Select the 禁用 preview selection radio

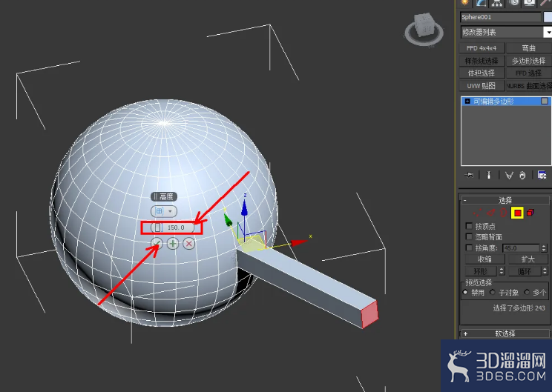[x=466, y=292]
